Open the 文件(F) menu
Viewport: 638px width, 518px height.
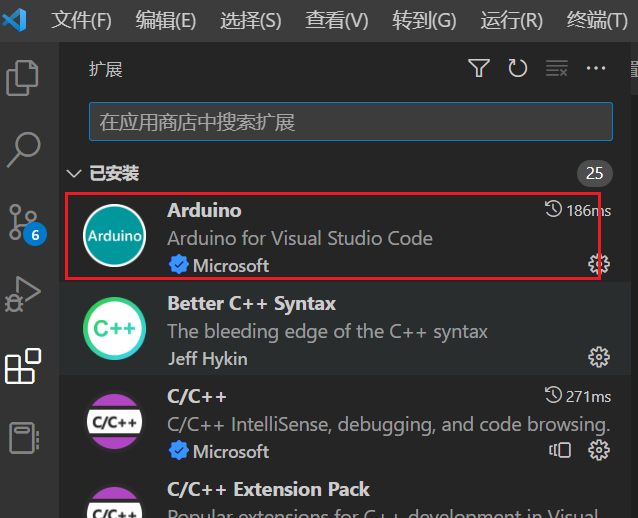coord(81,20)
